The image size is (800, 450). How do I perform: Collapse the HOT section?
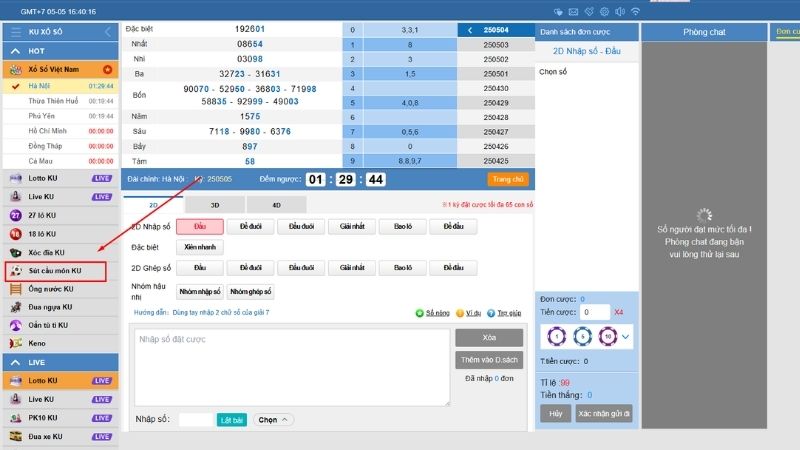(108, 50)
